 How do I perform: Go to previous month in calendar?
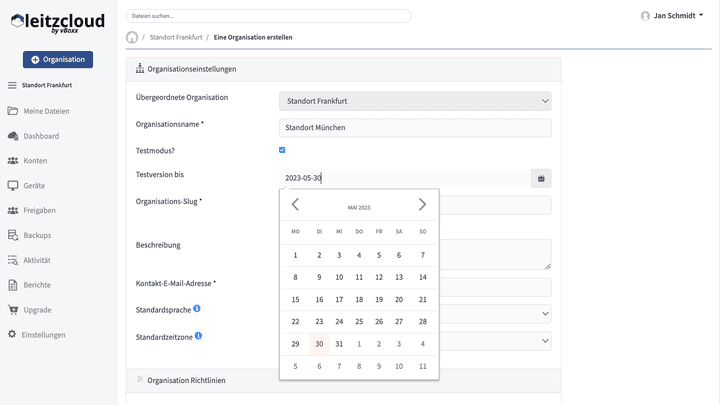click(295, 205)
